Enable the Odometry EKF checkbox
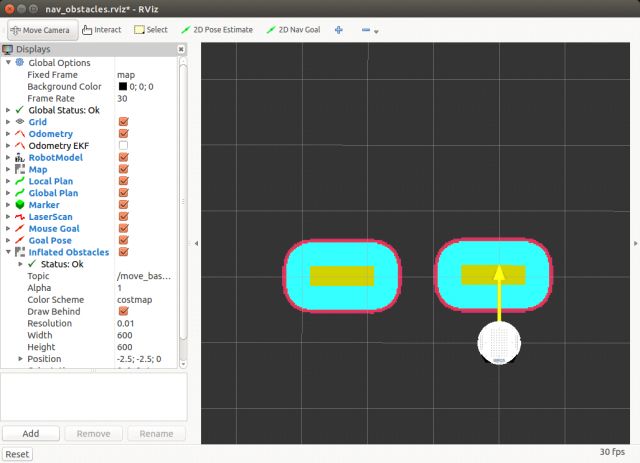Image resolution: width=640 pixels, height=463 pixels. click(x=123, y=146)
